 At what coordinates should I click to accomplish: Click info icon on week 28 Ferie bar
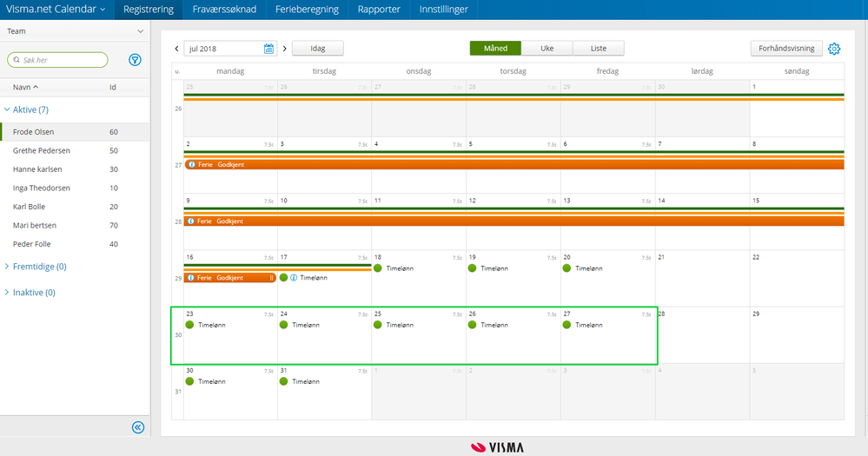pyautogui.click(x=191, y=221)
